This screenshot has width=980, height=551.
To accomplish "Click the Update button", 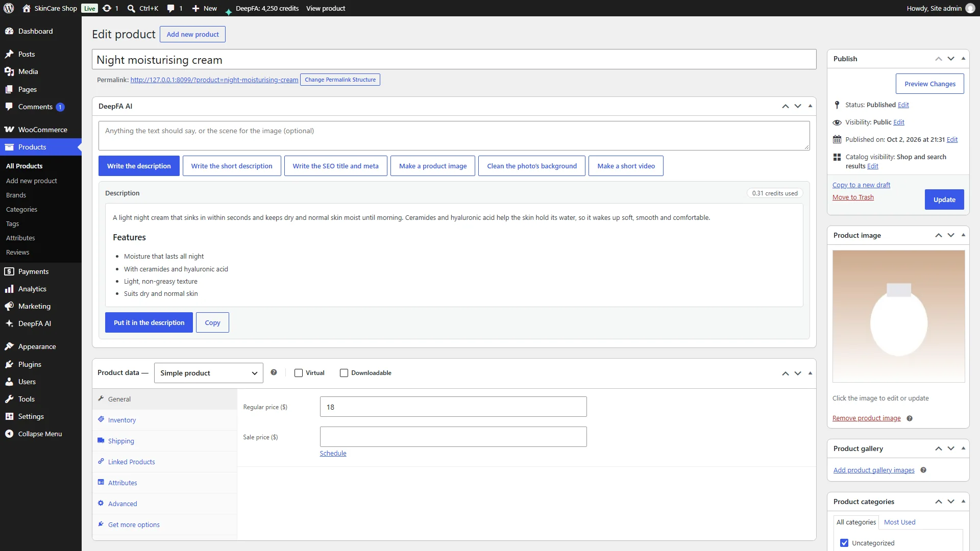I will tap(944, 199).
